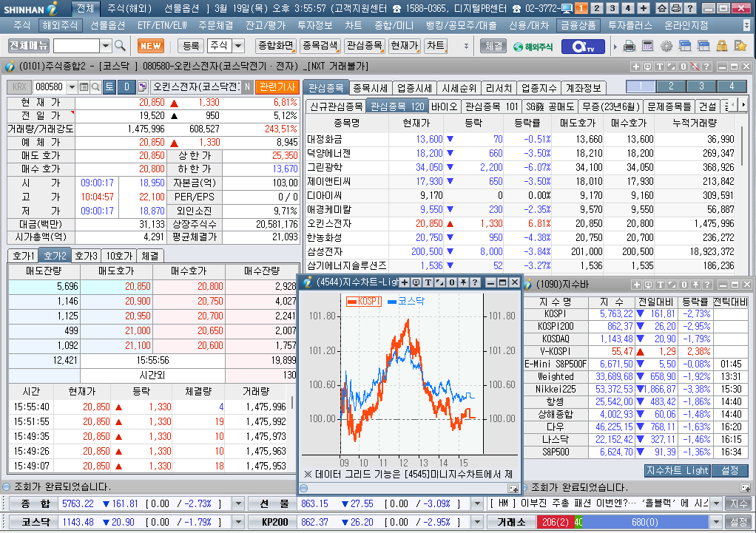Open dropdown beside KP200 ticker

point(477,522)
